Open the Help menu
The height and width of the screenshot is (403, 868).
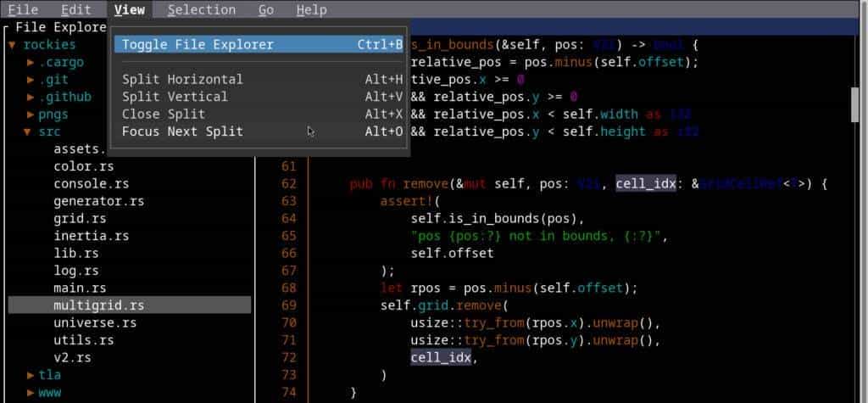(x=311, y=9)
